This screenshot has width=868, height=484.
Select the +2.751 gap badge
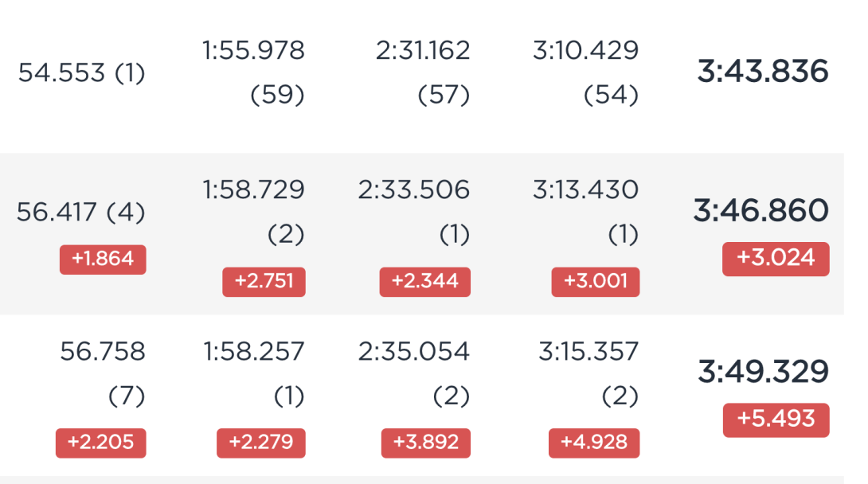pos(264,282)
